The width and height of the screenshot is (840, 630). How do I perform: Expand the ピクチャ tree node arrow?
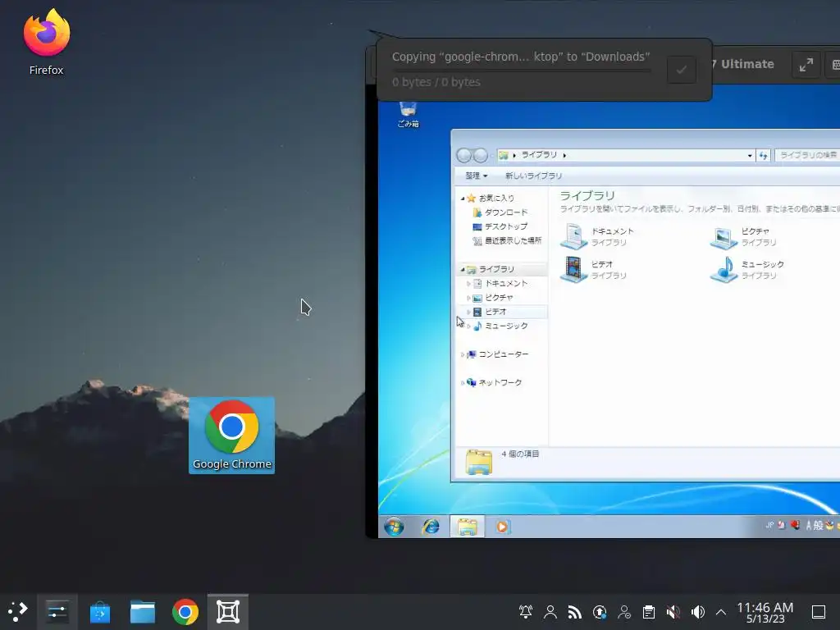point(468,298)
